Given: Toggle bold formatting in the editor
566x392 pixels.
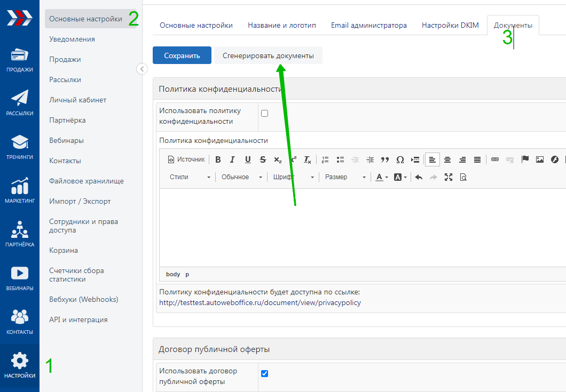Looking at the screenshot, I should (x=218, y=159).
